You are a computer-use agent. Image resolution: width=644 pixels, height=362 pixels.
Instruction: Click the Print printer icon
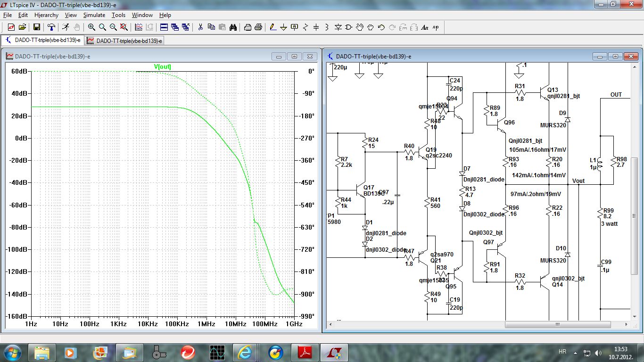258,27
